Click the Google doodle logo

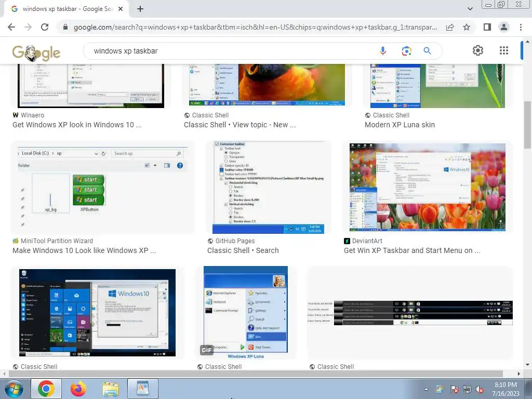pos(36,52)
